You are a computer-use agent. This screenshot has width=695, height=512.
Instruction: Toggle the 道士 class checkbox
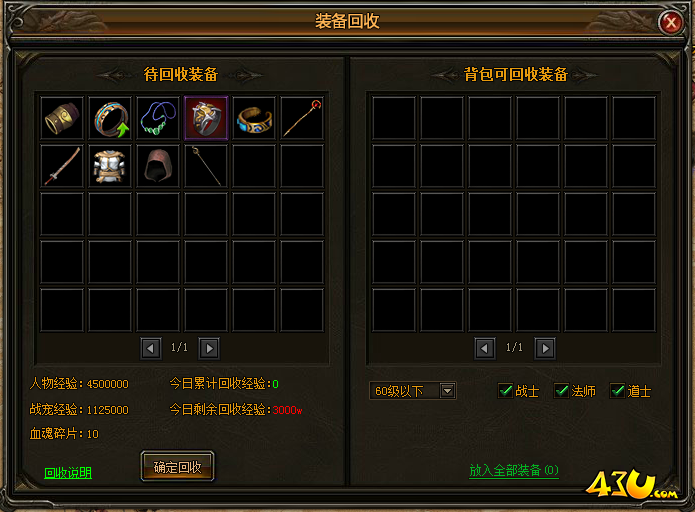(x=617, y=391)
